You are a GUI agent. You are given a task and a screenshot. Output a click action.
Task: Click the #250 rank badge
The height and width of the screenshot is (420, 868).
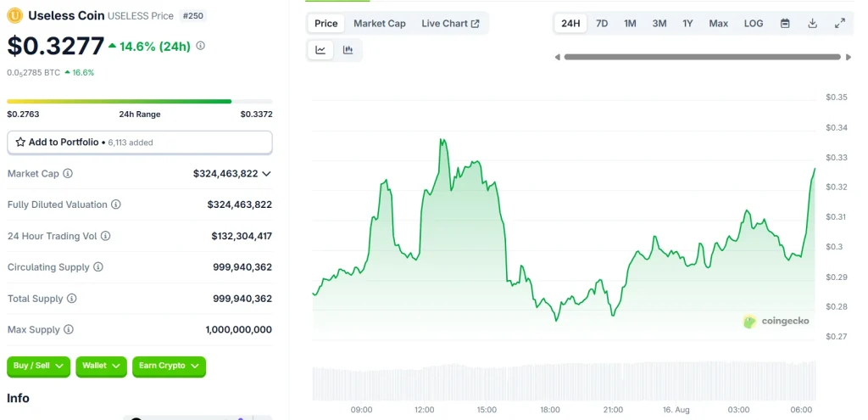pyautogui.click(x=192, y=16)
